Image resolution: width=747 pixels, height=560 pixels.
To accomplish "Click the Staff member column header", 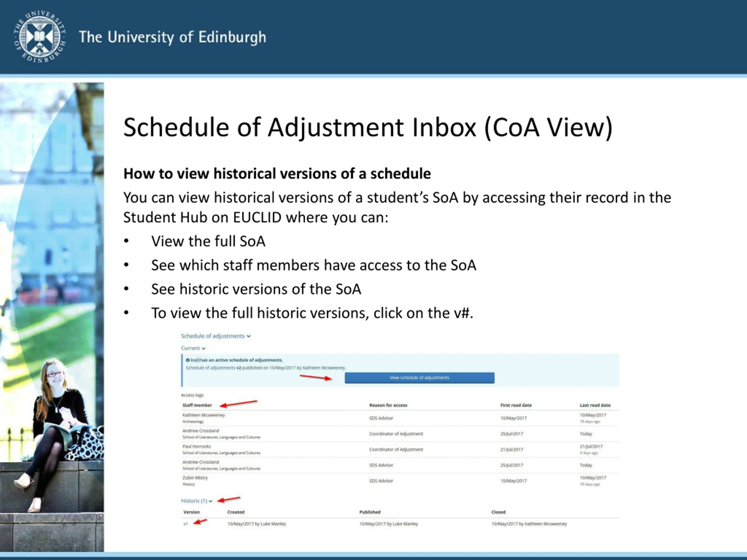I will (197, 405).
